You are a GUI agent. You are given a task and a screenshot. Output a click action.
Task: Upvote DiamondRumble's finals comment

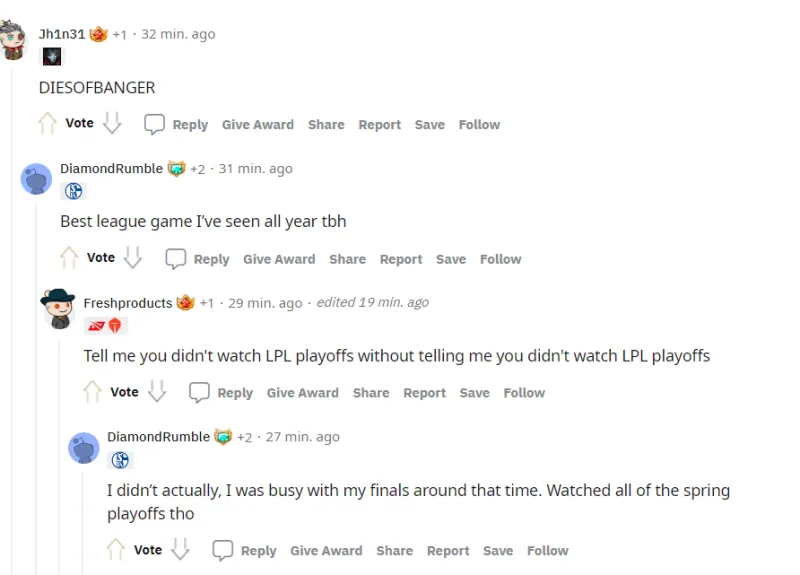tap(116, 550)
